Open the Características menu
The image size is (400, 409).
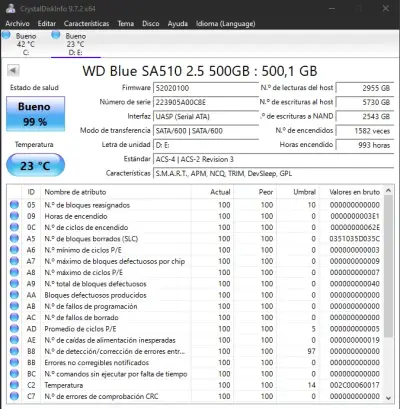coord(86,24)
